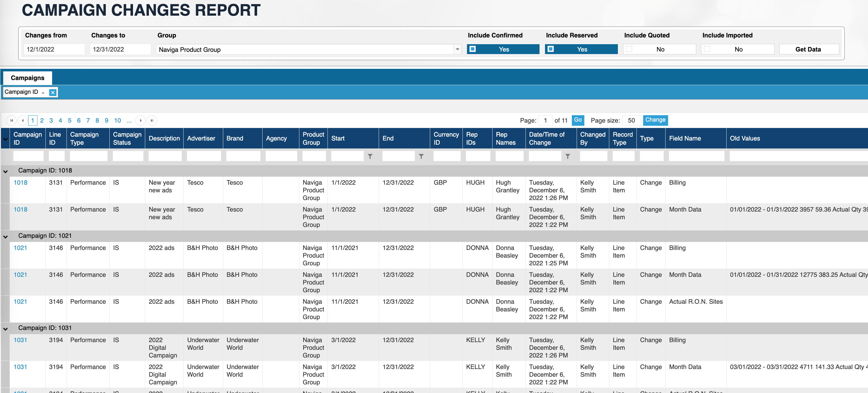Click the next page arrow

point(140,120)
